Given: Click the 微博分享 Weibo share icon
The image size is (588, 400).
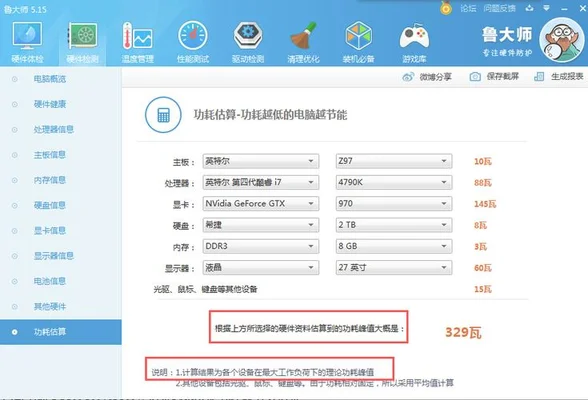Looking at the screenshot, I should point(408,77).
